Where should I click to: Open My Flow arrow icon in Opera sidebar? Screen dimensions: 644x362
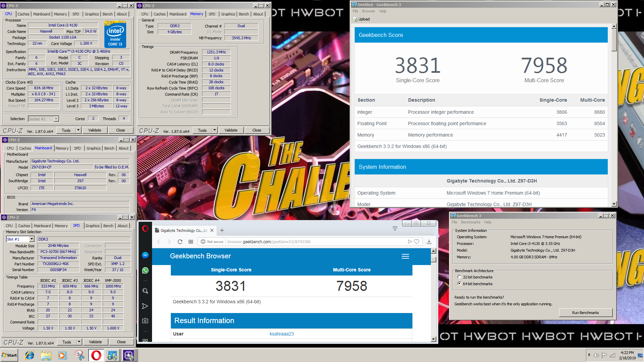(x=145, y=306)
